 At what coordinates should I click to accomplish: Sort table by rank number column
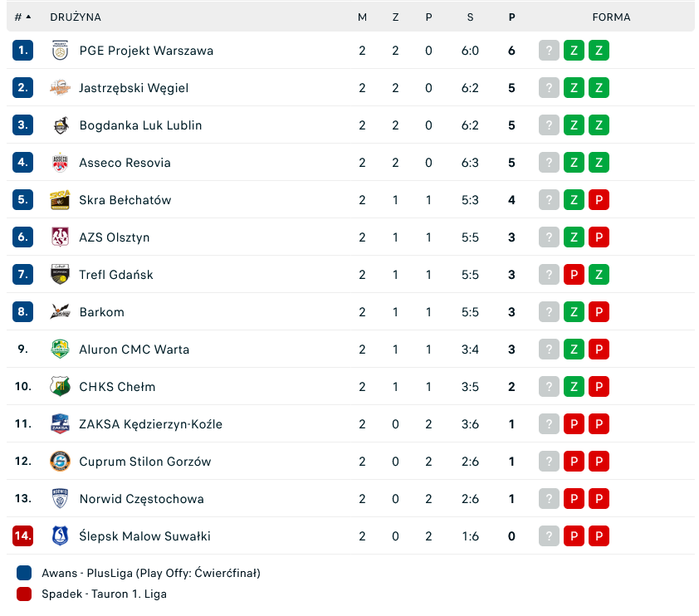tap(22, 17)
